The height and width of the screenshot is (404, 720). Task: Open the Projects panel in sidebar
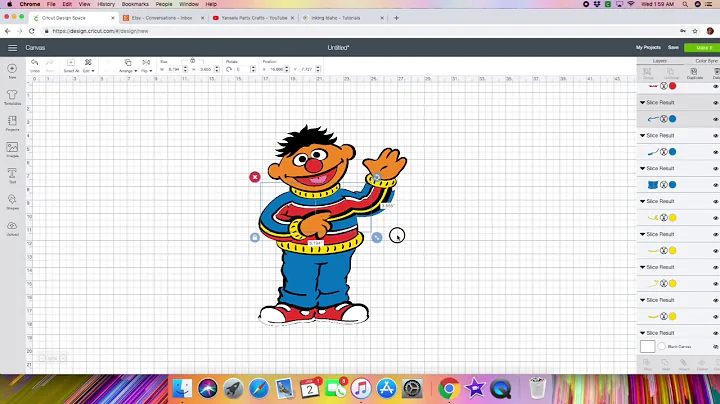[x=12, y=123]
